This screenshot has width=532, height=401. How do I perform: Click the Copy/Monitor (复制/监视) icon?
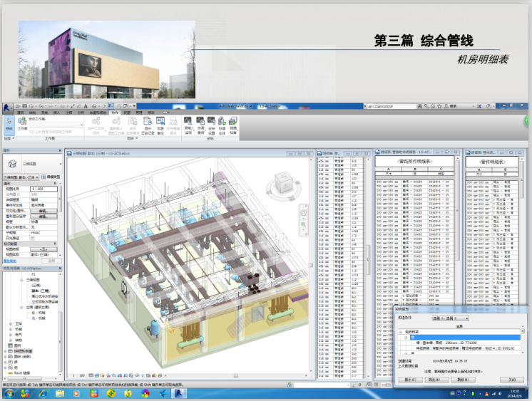tap(188, 124)
